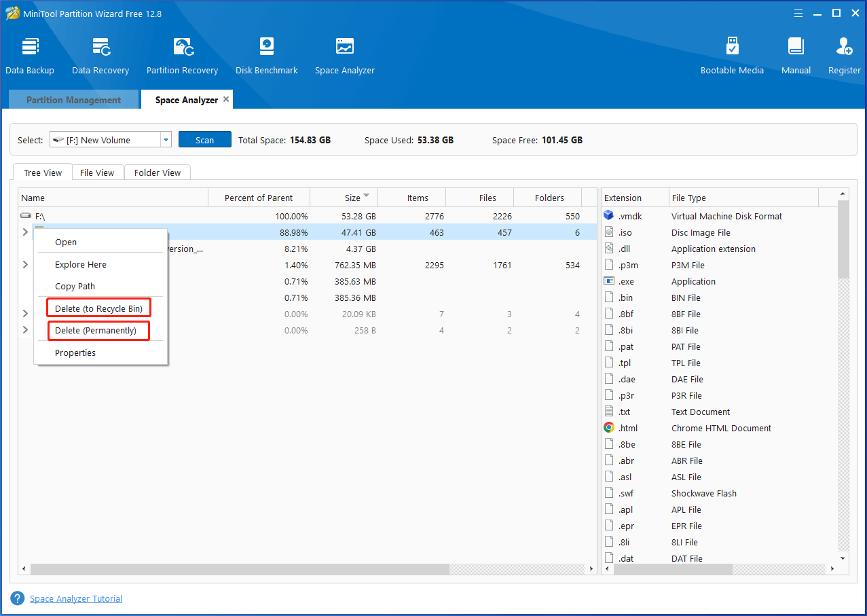This screenshot has width=867, height=616.
Task: Select the Virtual Machine Disk Format row
Action: 720,216
